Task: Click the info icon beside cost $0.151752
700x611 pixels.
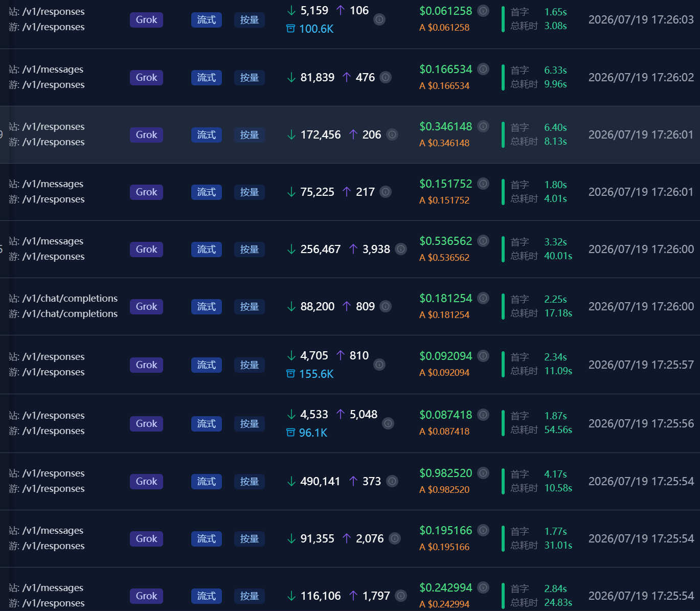Action: (x=483, y=184)
